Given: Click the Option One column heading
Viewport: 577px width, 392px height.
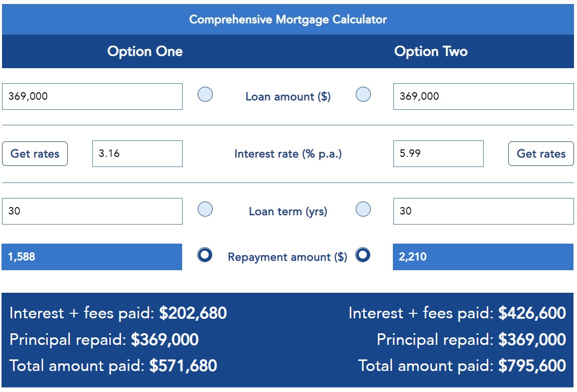Looking at the screenshot, I should [145, 52].
